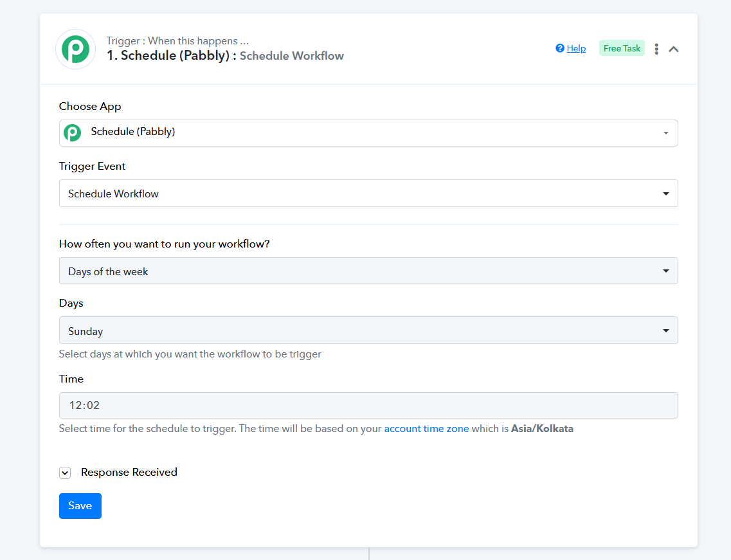
Task: Click the 'Trigger : When this happens ...' text
Action: tap(177, 41)
